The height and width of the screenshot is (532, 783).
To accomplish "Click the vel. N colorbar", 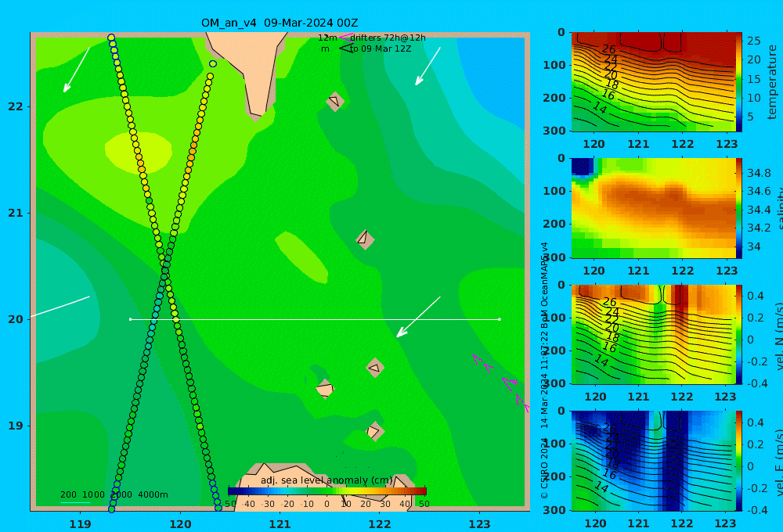I will click(x=739, y=334).
